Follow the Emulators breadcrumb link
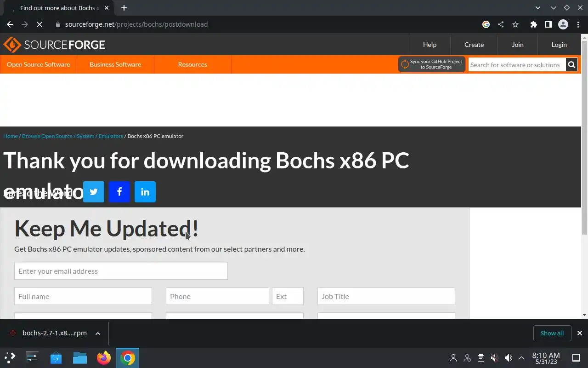588x368 pixels. [x=111, y=136]
